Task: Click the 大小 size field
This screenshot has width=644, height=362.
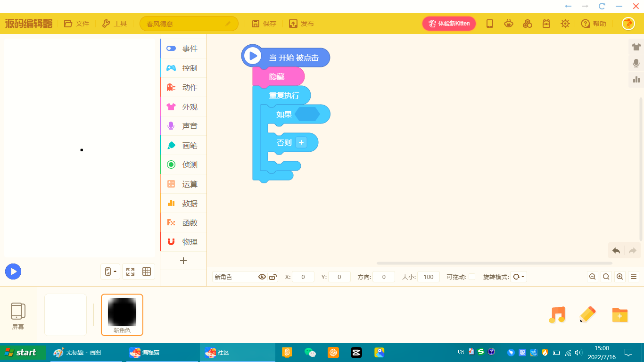Action: pyautogui.click(x=429, y=277)
